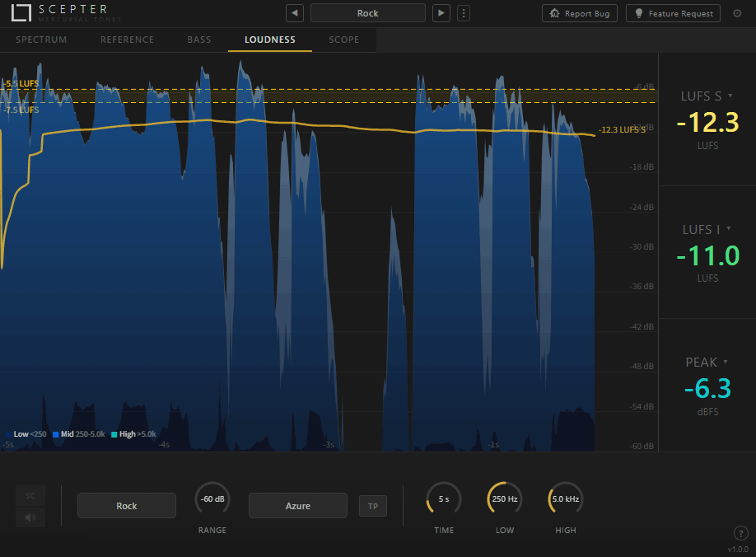Click the speaker monitor icon

(x=30, y=517)
